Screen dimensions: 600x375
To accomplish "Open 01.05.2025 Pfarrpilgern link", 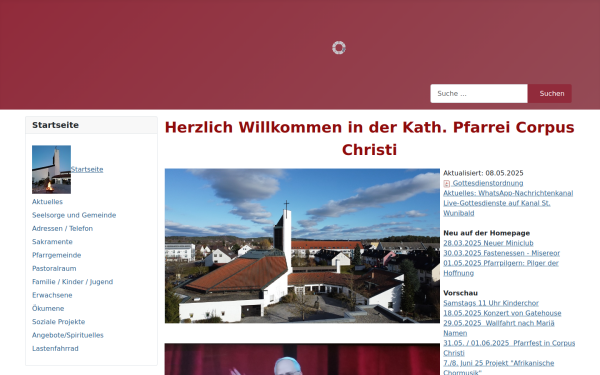I will 501,268.
